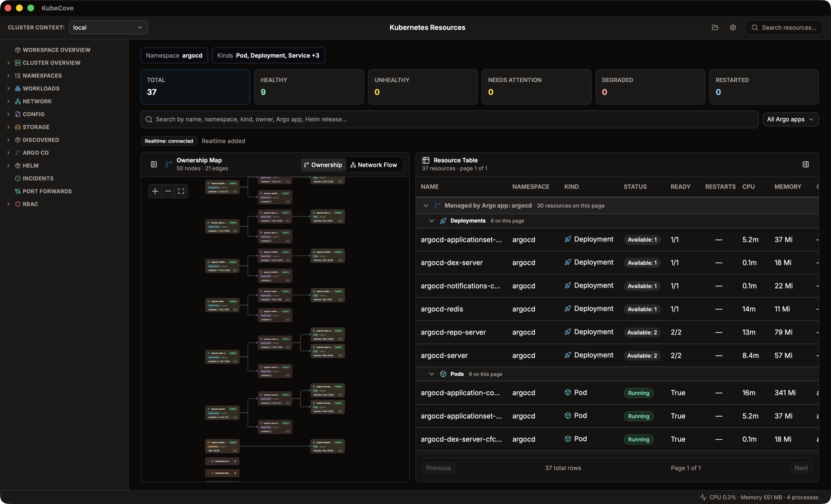Sort by the CPU column header
Image resolution: width=831 pixels, height=504 pixels.
pos(748,186)
